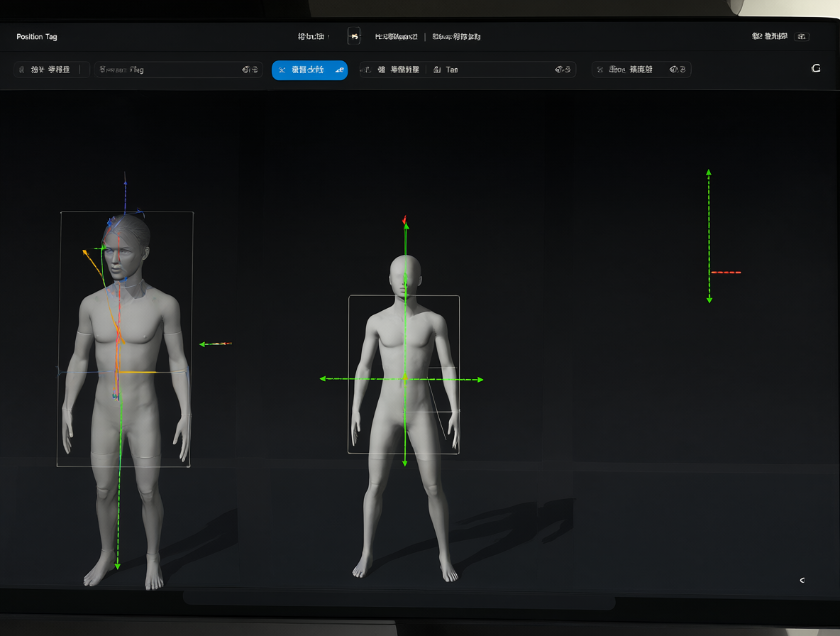
Task: Click the icons at the end of the middle Tag field
Action: 563,69
